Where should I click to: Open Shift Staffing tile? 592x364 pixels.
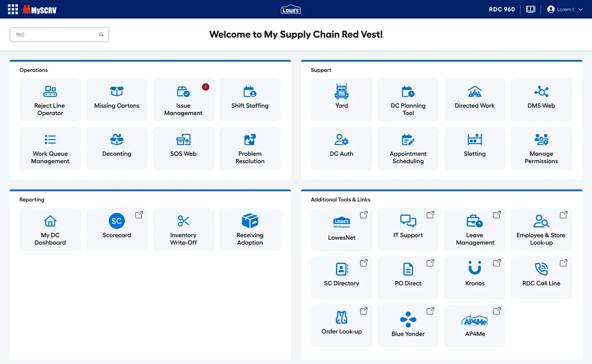coord(250,100)
